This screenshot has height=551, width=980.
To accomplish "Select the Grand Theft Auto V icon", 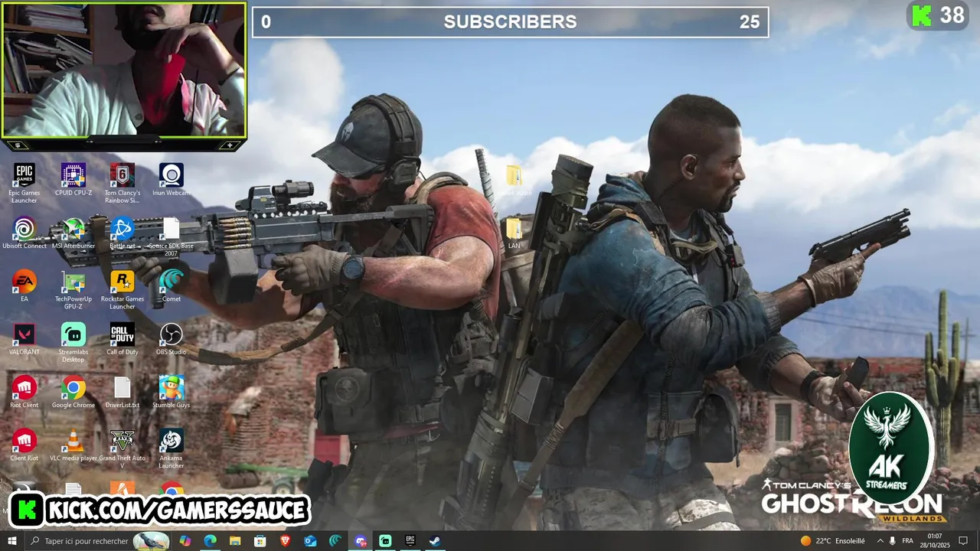I will point(122,448).
